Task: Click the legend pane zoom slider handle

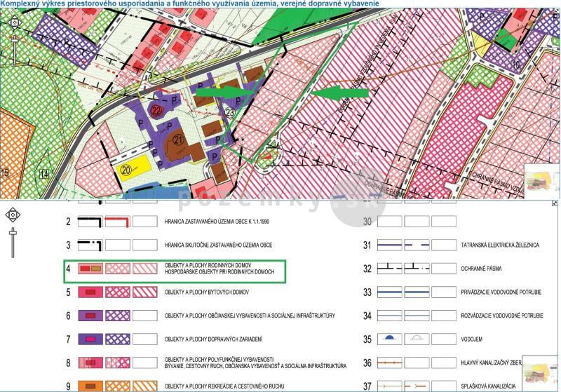Action: click(x=13, y=233)
